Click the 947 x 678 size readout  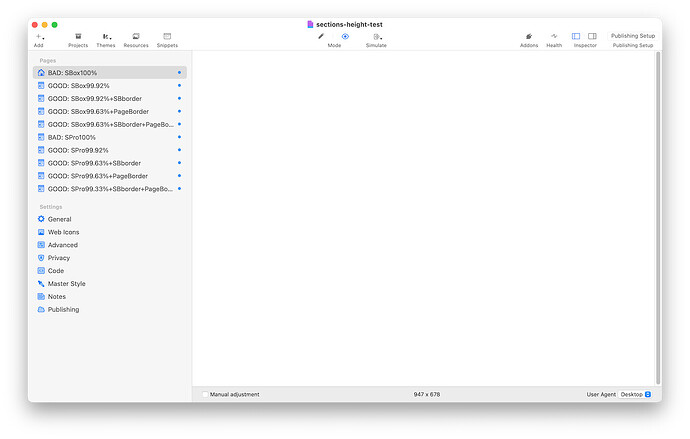point(427,395)
